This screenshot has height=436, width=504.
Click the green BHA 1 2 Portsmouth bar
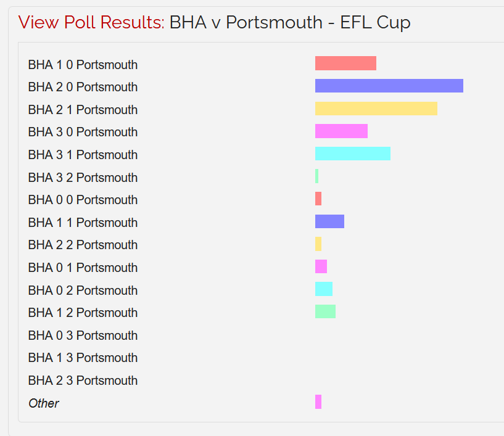(x=325, y=311)
